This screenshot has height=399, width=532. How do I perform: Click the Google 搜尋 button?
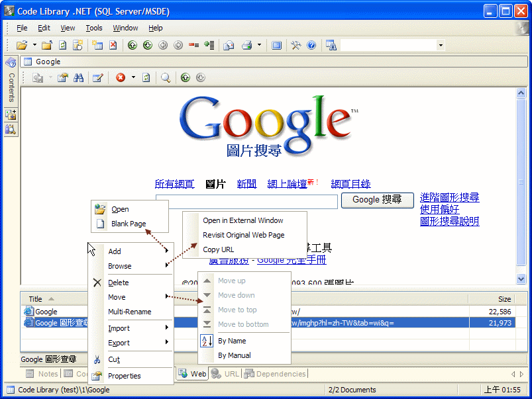tap(377, 200)
